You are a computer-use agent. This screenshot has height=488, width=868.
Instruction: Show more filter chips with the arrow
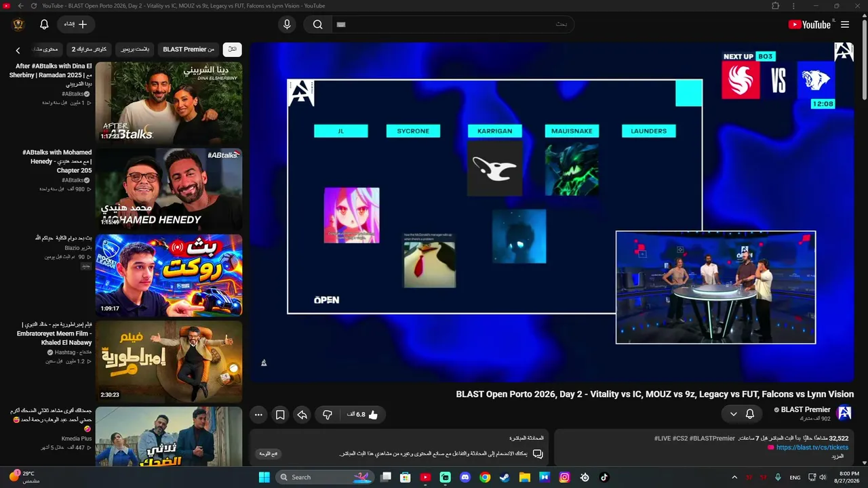pos(18,49)
